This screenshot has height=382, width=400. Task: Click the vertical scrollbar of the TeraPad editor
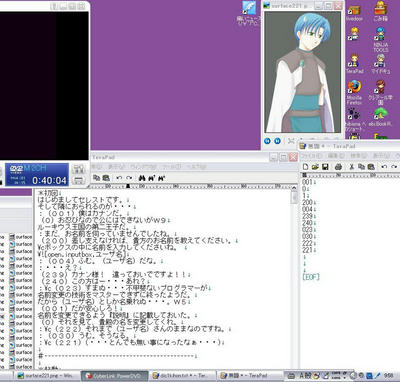[294, 277]
